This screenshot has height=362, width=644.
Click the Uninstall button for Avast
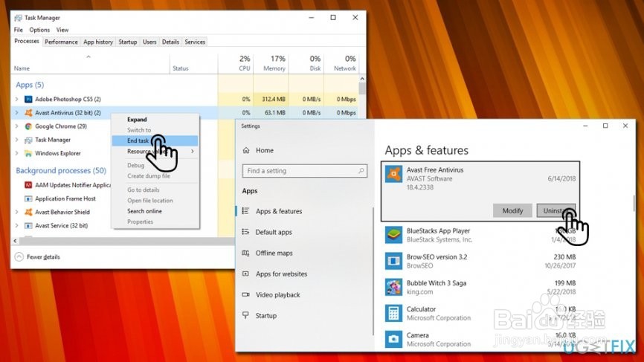(x=556, y=210)
